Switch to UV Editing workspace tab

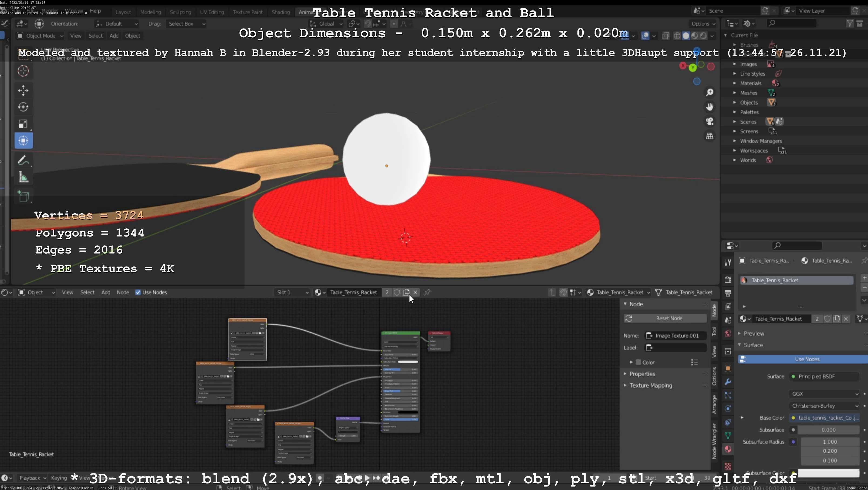click(x=212, y=12)
